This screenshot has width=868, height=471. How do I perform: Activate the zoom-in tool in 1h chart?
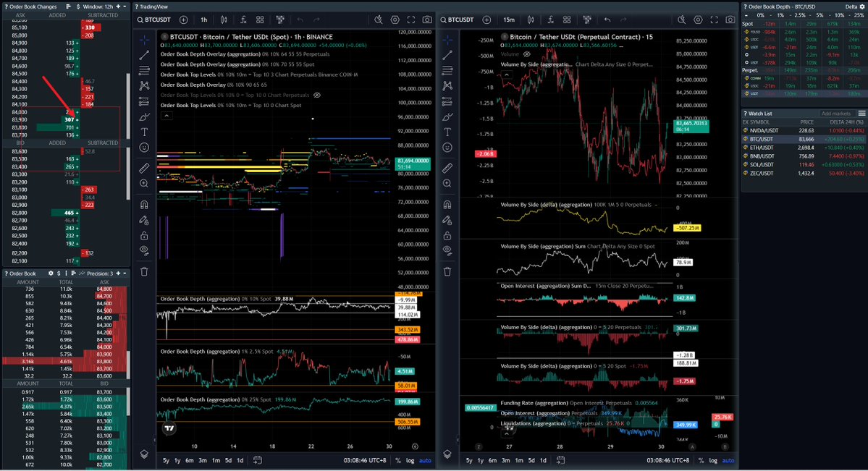click(x=144, y=183)
